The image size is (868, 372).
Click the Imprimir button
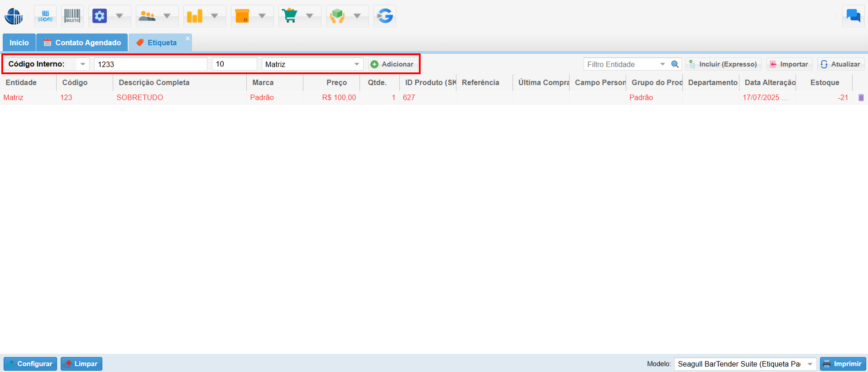(x=843, y=364)
